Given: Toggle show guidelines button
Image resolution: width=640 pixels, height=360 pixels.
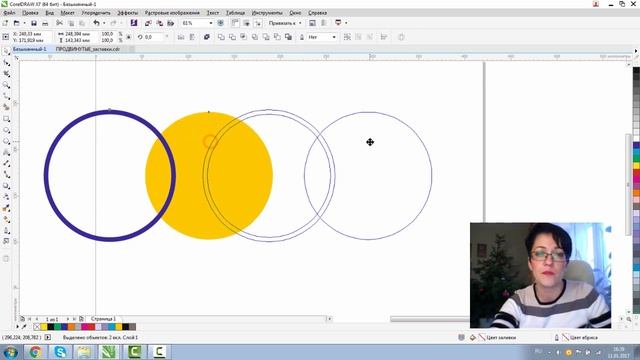Looking at the screenshot, I should click(258, 23).
